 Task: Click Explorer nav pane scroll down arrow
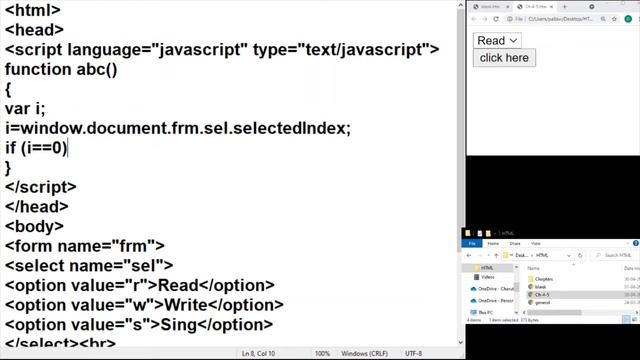click(516, 313)
